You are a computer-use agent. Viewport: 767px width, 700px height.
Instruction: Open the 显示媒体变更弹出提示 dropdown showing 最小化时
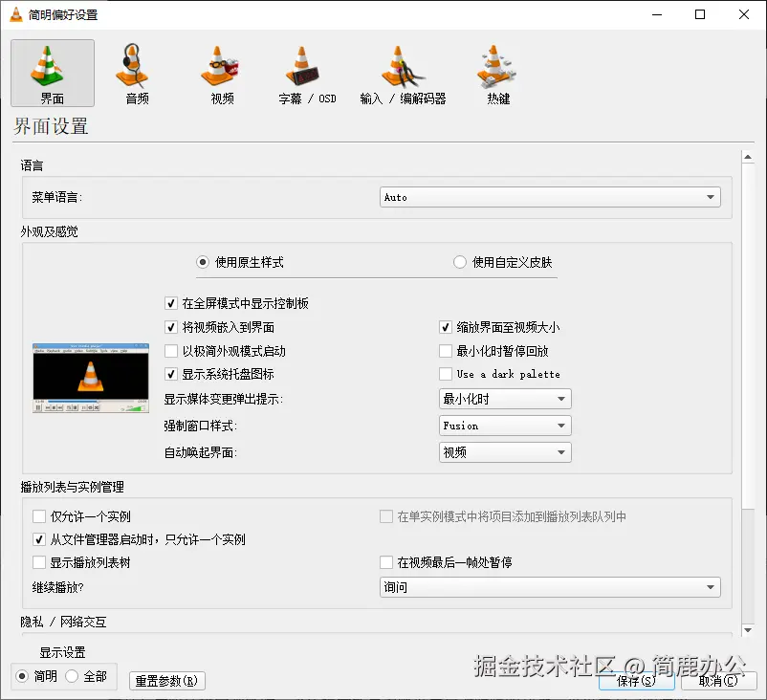click(505, 399)
